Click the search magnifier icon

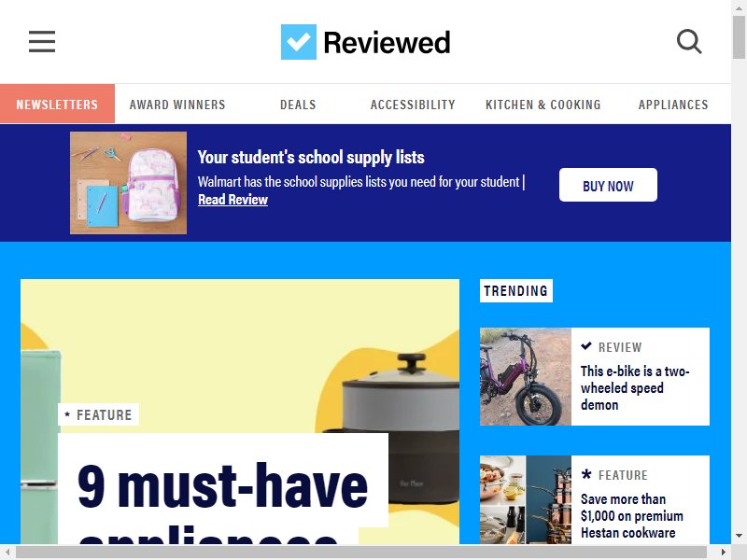tap(689, 41)
